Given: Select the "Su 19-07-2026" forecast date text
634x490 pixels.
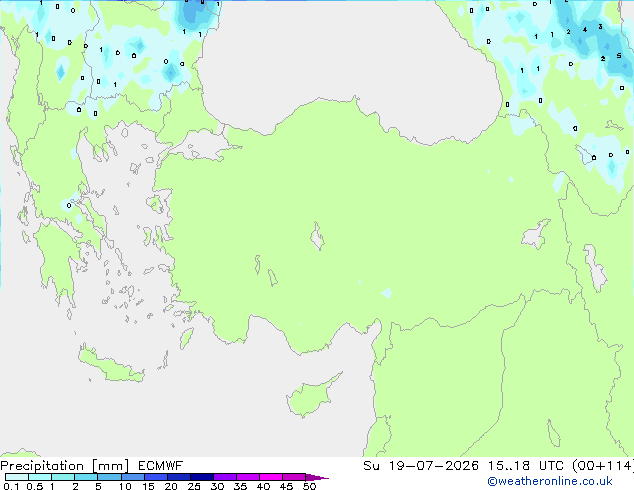Looking at the screenshot, I should (x=421, y=466).
